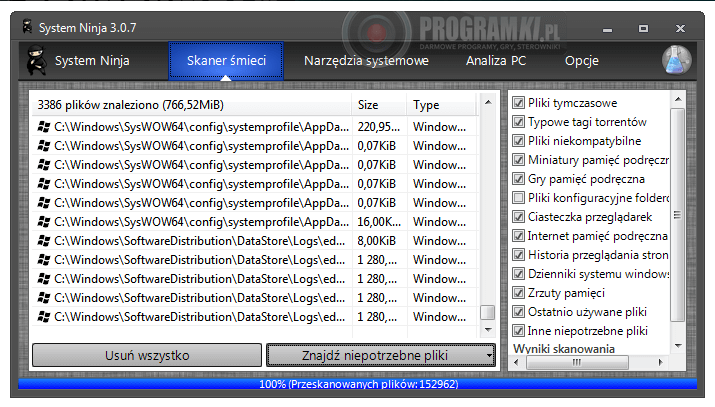Switch to Skaner śmieci tab
This screenshot has height=407, width=715.
[226, 61]
